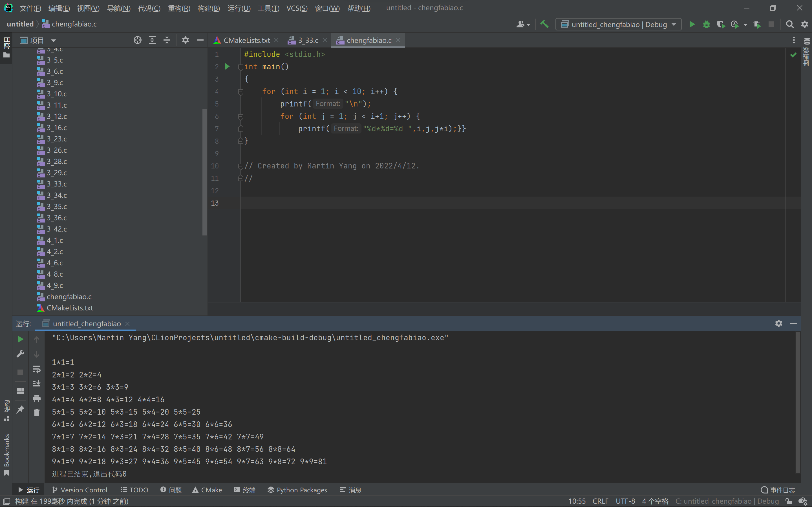Clear Run output with trash icon

[37, 412]
